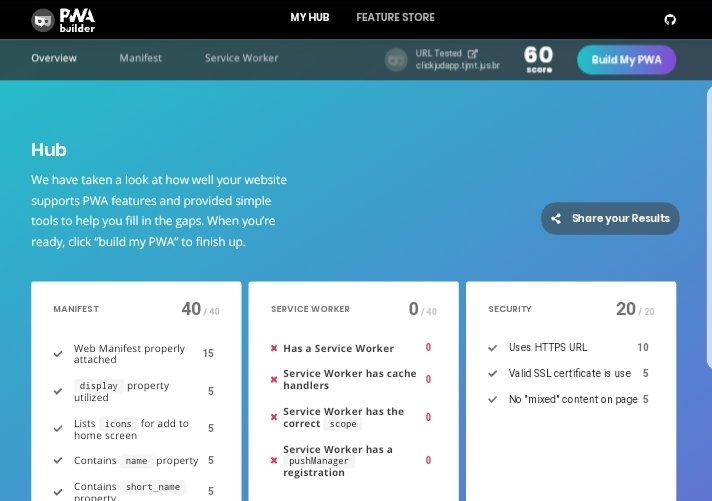Image resolution: width=712 pixels, height=501 pixels.
Task: Click red X beside cache handlers row
Action: coord(274,379)
